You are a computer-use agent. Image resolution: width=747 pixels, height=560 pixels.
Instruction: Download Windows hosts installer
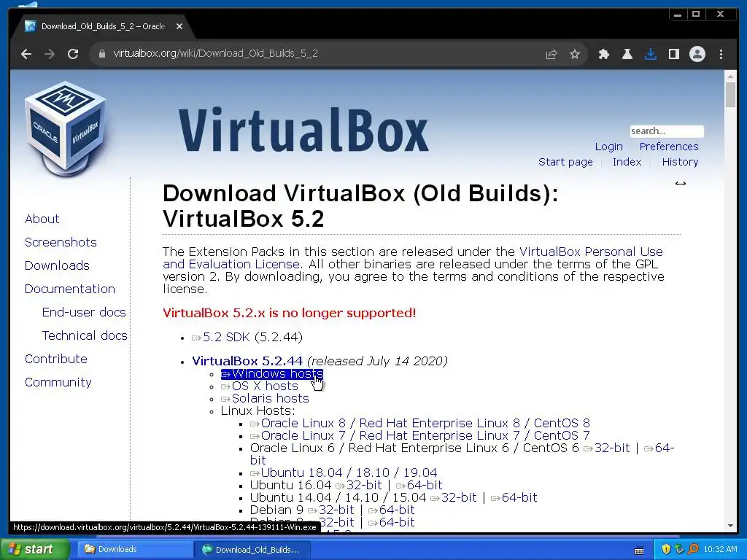tap(272, 374)
